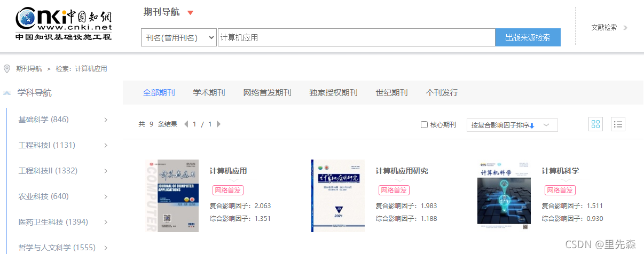Click 网络首发 tag under 计算机应用研究
This screenshot has width=644, height=254.
click(394, 190)
